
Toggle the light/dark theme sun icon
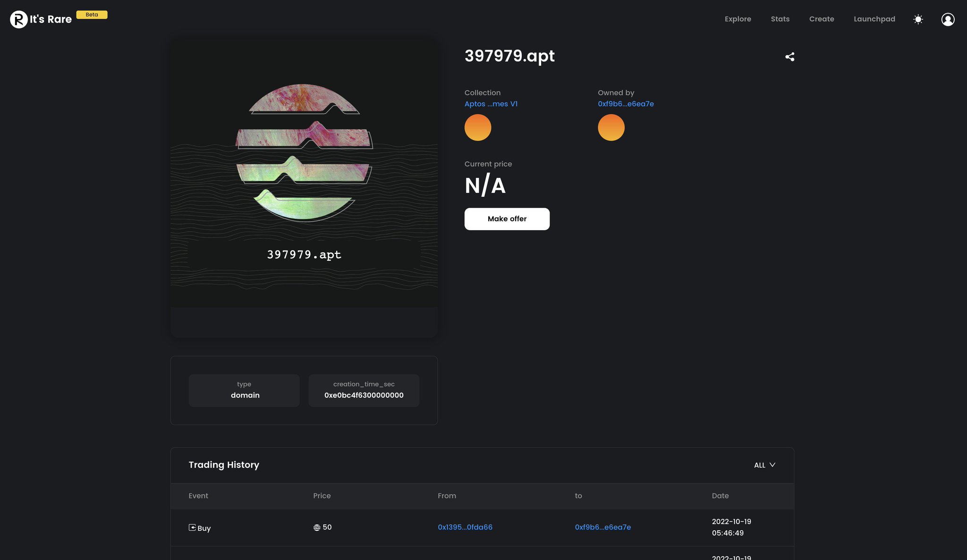[x=918, y=19]
